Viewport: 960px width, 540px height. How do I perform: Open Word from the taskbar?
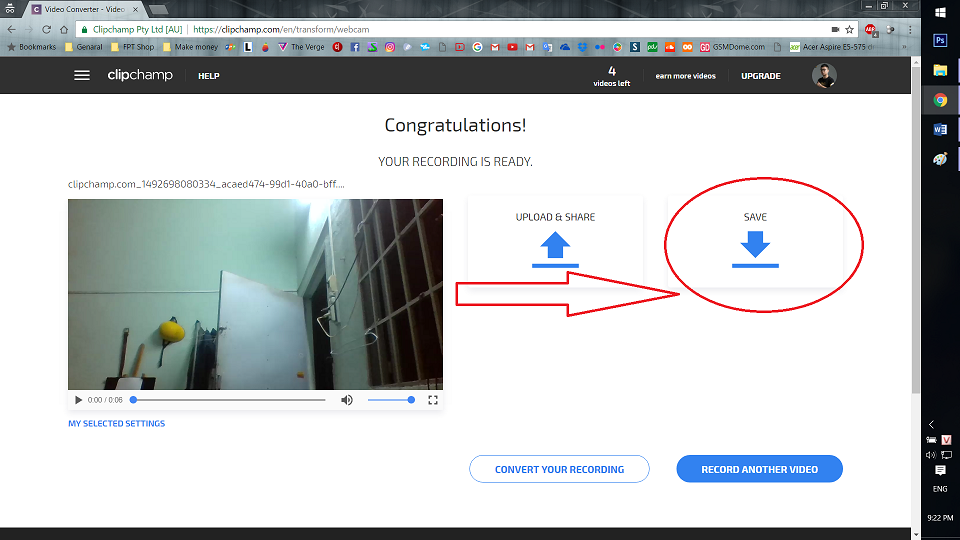(940, 129)
